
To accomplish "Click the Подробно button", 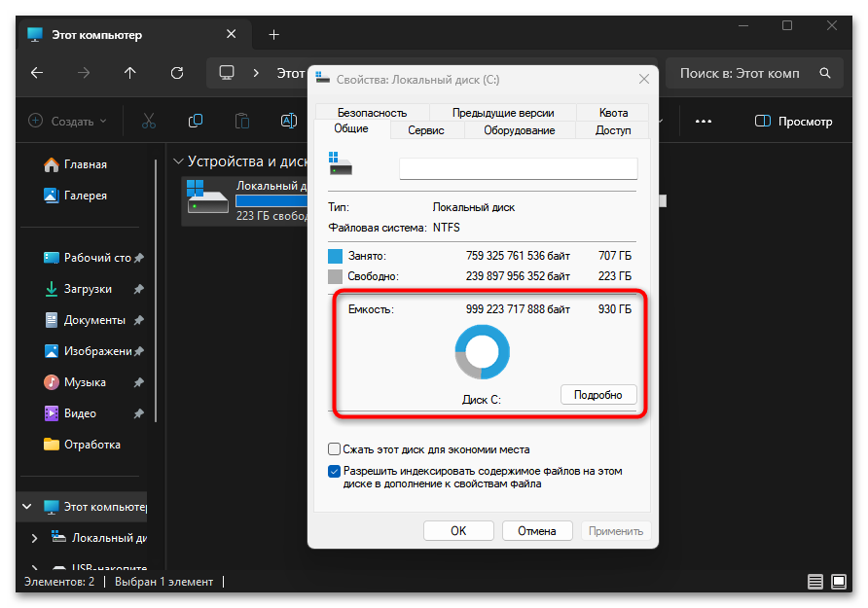I will [x=598, y=394].
